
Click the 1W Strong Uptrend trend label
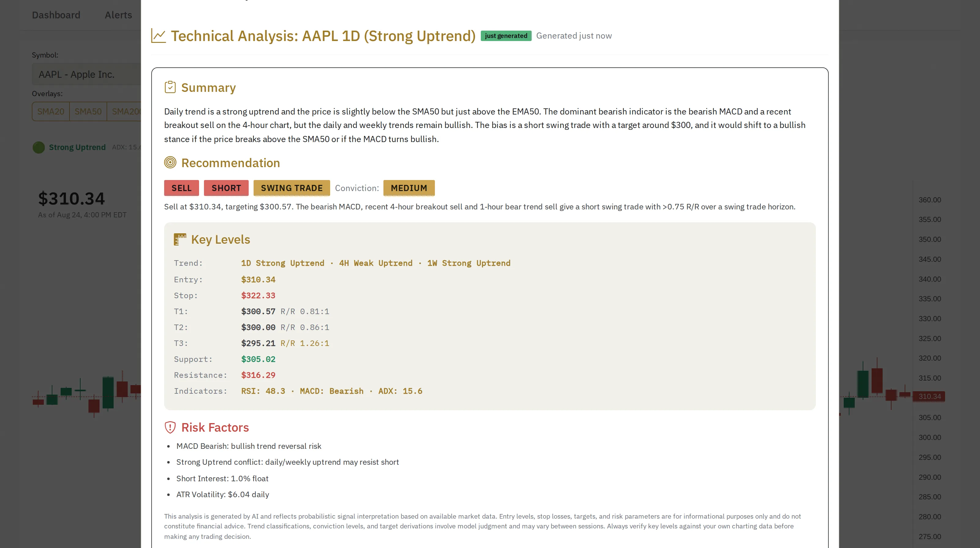click(469, 263)
